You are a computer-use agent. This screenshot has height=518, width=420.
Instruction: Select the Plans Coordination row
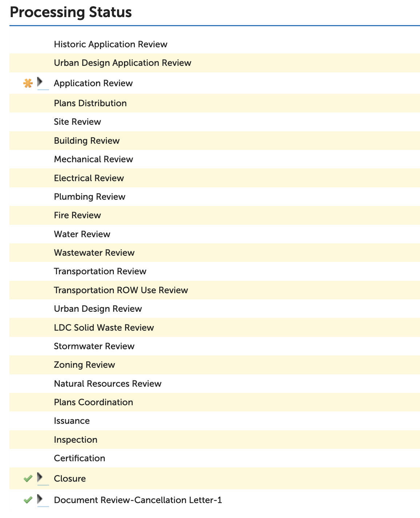click(x=215, y=402)
